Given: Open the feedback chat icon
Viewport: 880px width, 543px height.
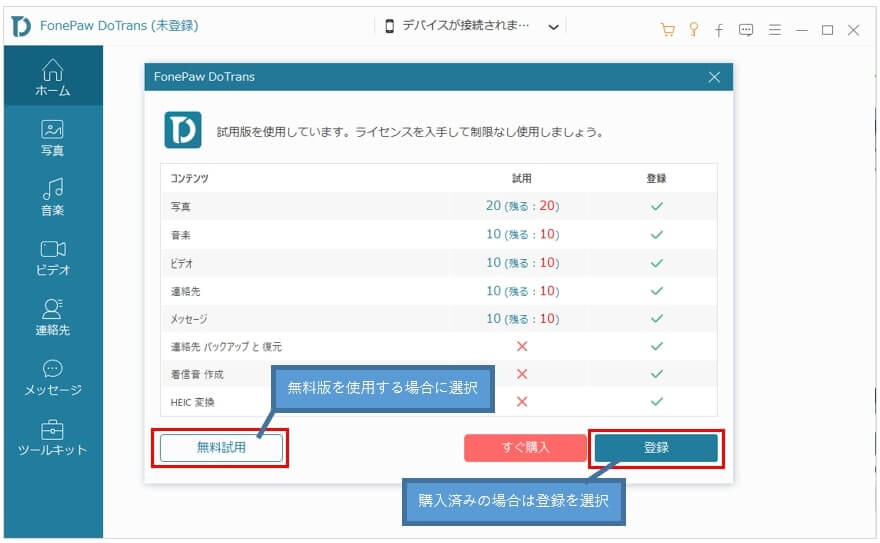Looking at the screenshot, I should [x=746, y=29].
